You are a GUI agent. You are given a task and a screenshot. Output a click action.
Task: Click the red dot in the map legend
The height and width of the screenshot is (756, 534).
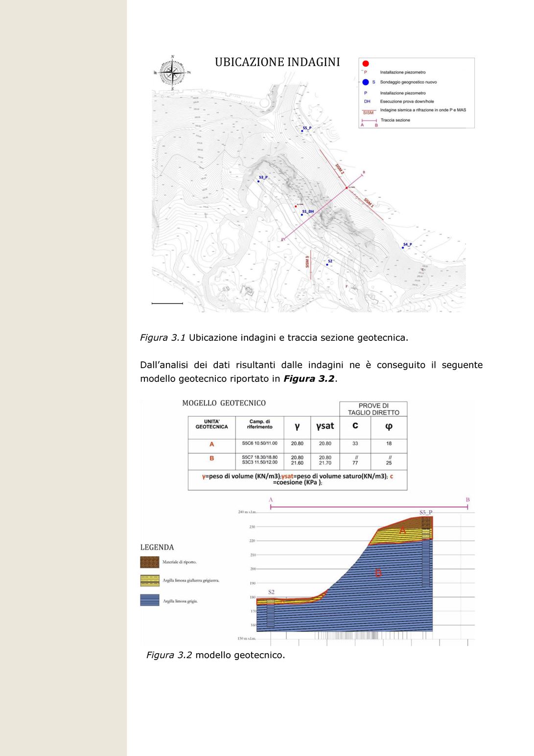click(365, 64)
